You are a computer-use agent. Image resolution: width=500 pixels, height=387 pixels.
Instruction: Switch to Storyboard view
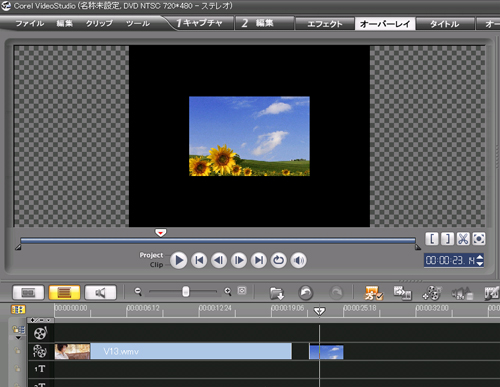click(x=28, y=293)
